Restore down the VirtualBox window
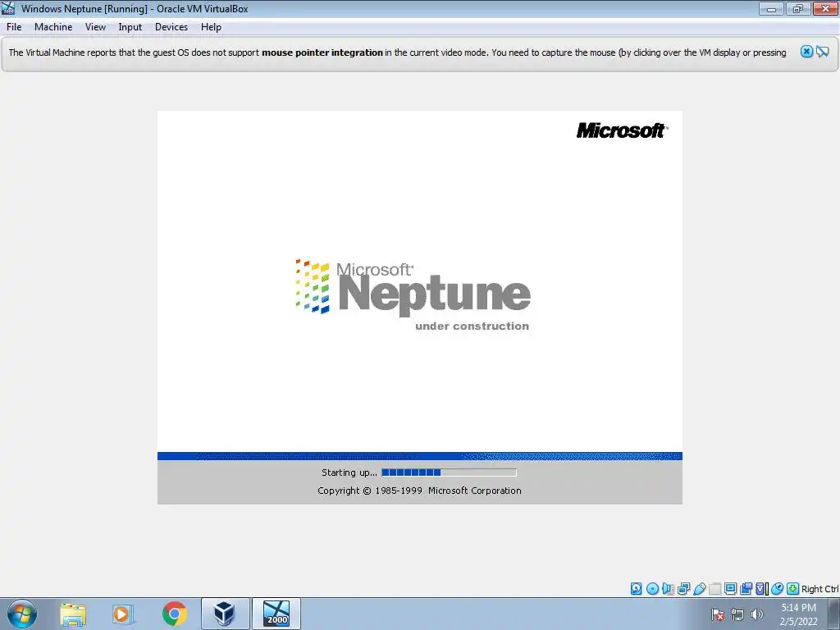840x630 pixels. click(x=797, y=8)
